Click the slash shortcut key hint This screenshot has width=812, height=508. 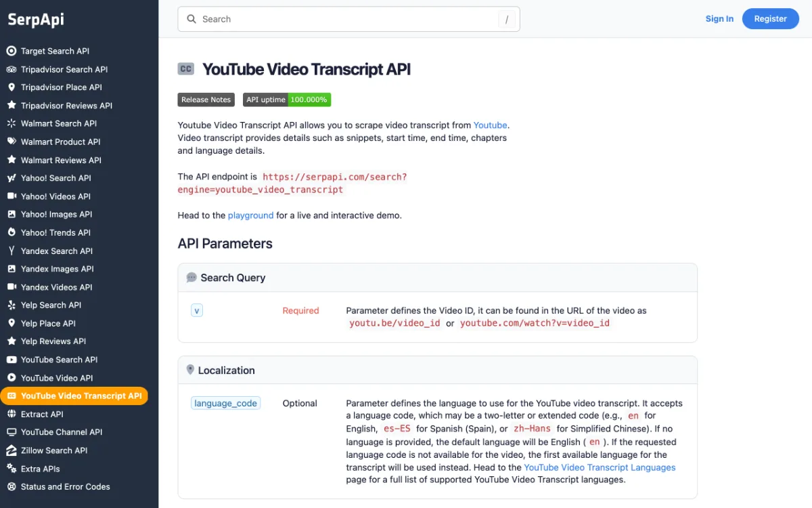coord(507,20)
